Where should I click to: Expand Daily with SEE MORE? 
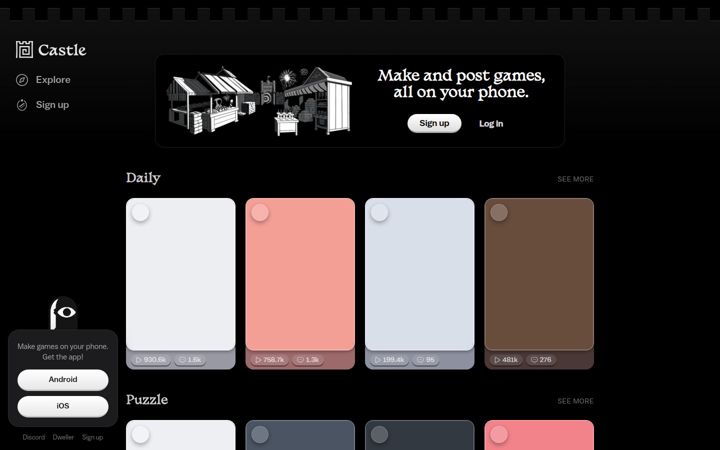coord(575,179)
